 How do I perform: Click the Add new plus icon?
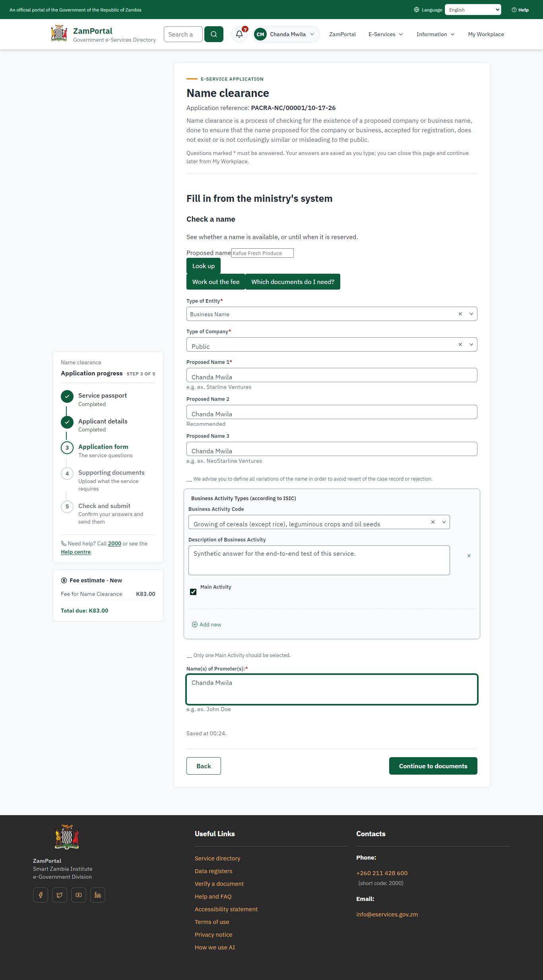(x=195, y=624)
